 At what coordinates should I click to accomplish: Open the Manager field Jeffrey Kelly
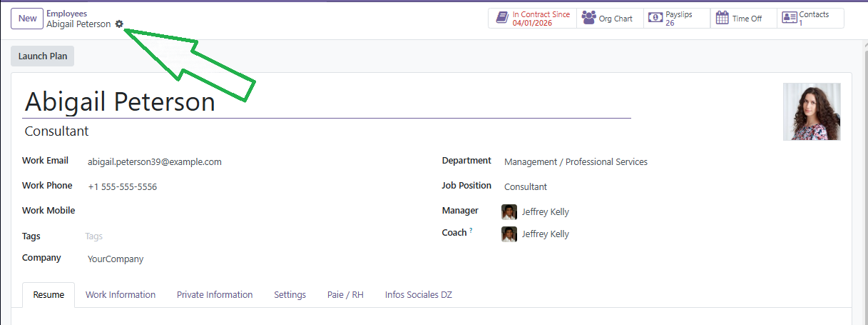pyautogui.click(x=545, y=212)
